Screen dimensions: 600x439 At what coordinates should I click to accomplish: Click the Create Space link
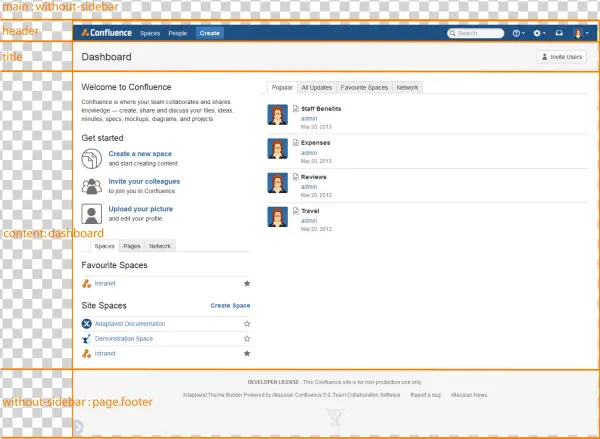(230, 305)
